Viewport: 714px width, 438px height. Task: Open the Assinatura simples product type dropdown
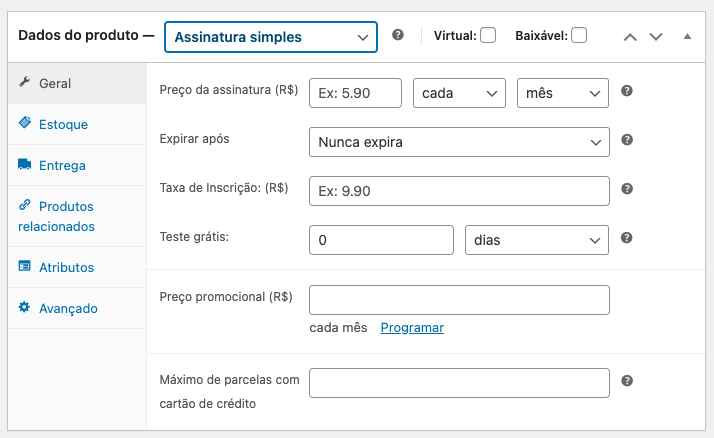271,37
